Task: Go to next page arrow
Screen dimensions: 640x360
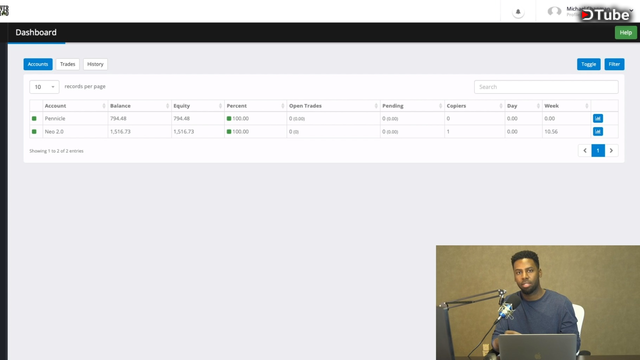Action: pyautogui.click(x=611, y=151)
